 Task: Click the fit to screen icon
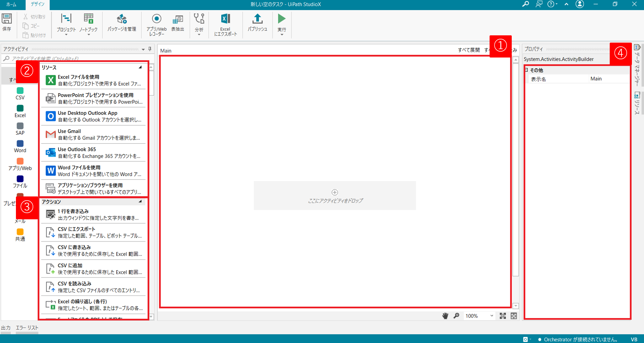click(503, 316)
